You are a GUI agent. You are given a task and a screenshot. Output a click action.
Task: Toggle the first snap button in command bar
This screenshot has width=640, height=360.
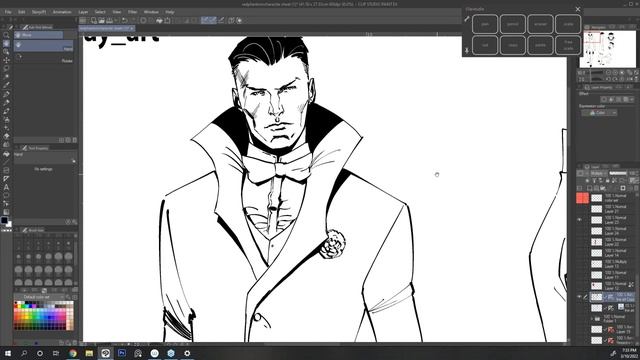click(204, 20)
